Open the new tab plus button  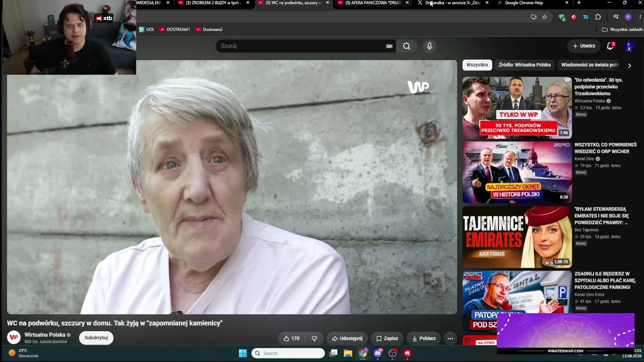[579, 3]
